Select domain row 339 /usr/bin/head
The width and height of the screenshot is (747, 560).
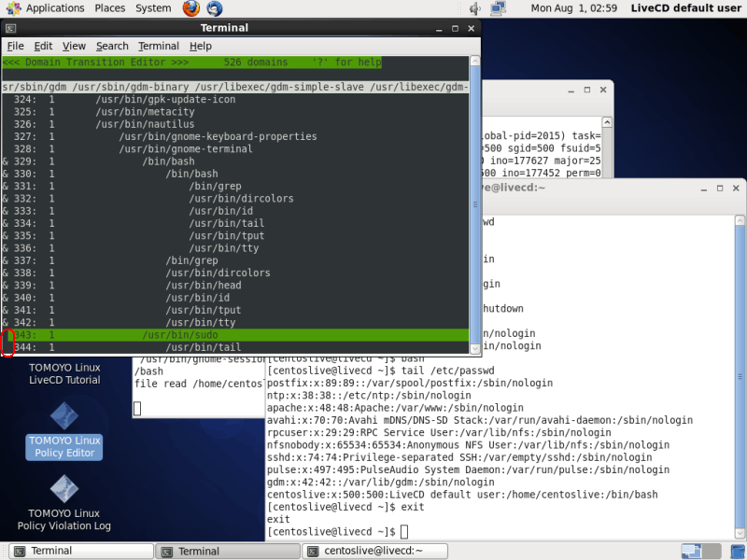point(235,286)
